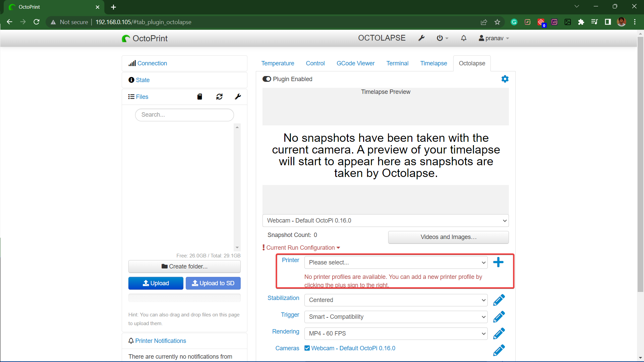Click the file list scrollbar
The height and width of the screenshot is (362, 644).
click(237, 187)
